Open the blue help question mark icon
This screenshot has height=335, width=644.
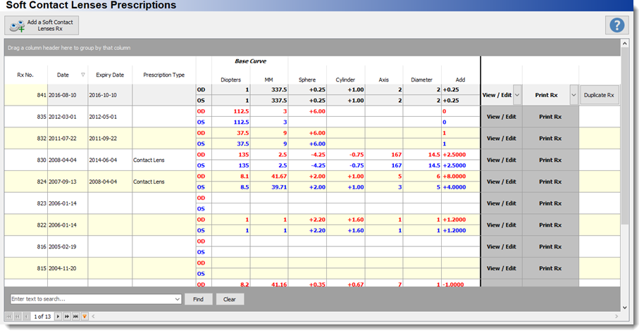(617, 25)
